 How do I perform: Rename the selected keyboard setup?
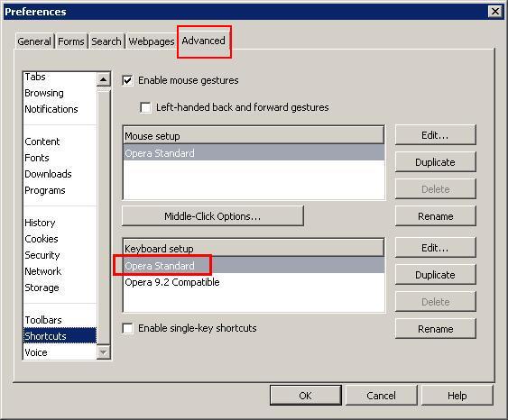click(435, 328)
